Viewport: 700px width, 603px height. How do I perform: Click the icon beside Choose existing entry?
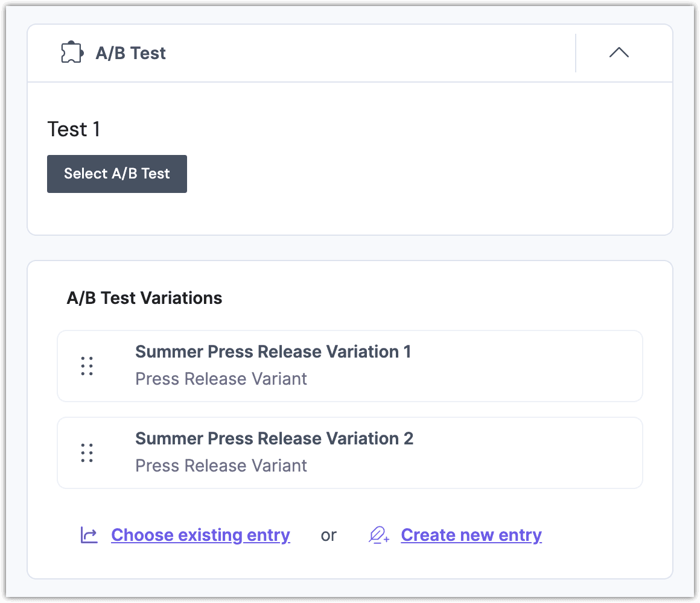tap(89, 535)
